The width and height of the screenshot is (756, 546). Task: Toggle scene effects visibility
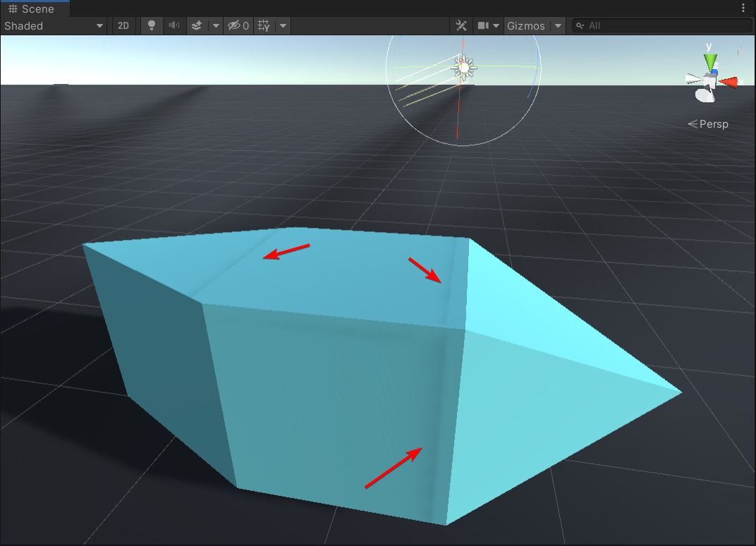click(196, 25)
